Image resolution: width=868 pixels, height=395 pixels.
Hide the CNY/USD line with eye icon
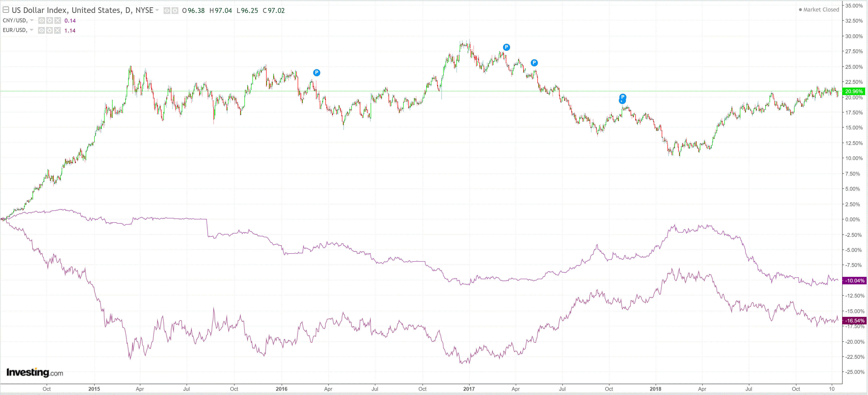(x=41, y=20)
